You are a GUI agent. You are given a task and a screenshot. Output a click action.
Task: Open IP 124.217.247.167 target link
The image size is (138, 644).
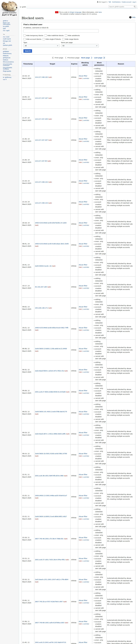(41, 98)
